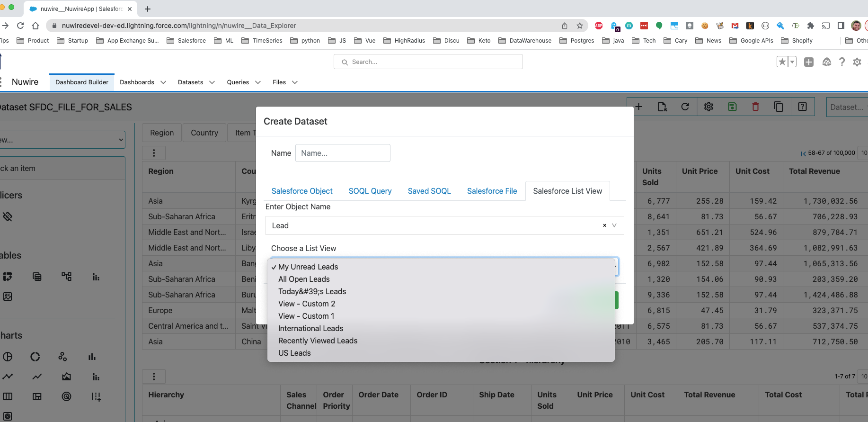868x422 pixels.
Task: Click the open file icon in the dataset toolbar
Action: 662,107
